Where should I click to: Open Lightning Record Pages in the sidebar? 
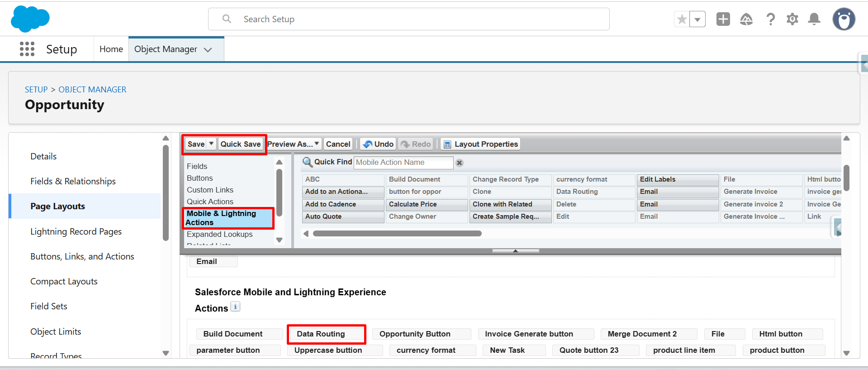pos(76,231)
